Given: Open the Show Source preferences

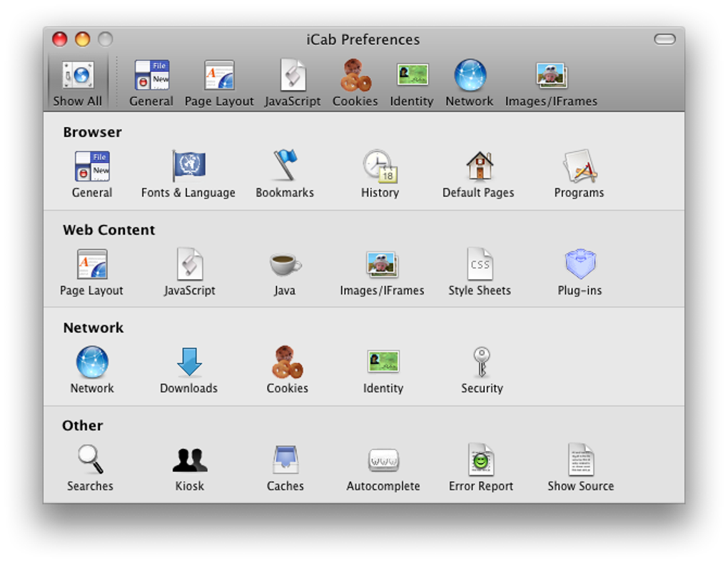Looking at the screenshot, I should pyautogui.click(x=581, y=468).
